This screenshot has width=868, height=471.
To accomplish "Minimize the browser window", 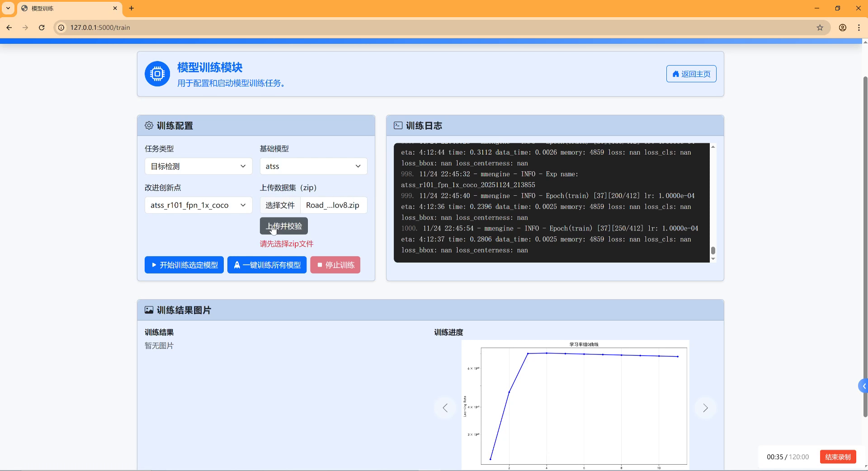I will pyautogui.click(x=816, y=8).
